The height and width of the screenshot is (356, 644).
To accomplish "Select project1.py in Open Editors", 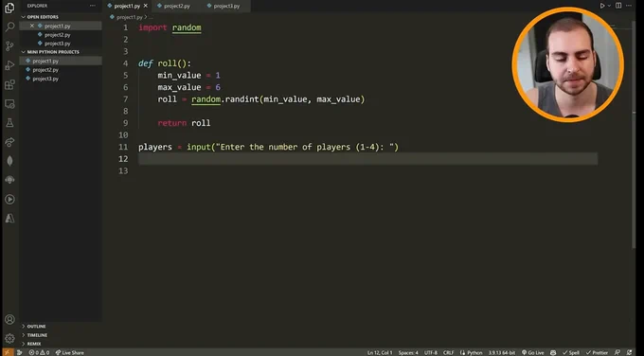I will pos(61,26).
